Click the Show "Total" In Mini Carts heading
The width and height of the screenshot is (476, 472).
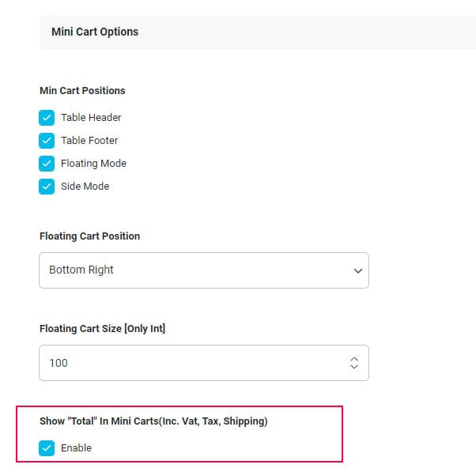[x=153, y=421]
